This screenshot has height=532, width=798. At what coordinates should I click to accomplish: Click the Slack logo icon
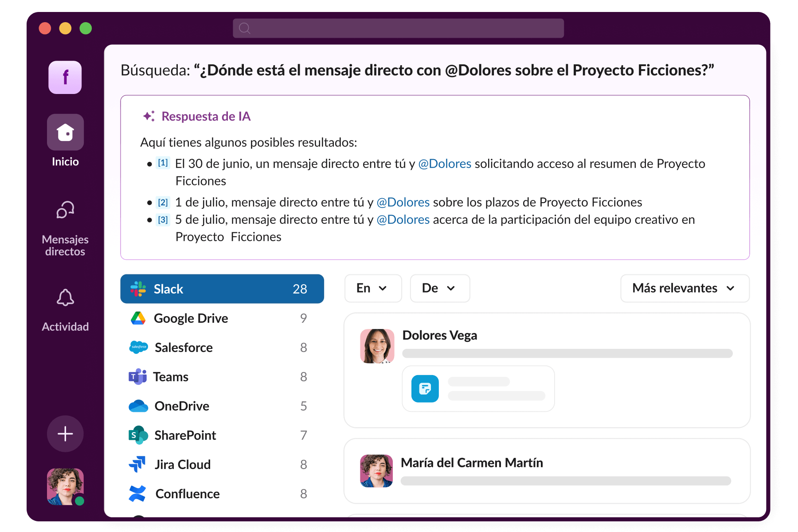[138, 289]
